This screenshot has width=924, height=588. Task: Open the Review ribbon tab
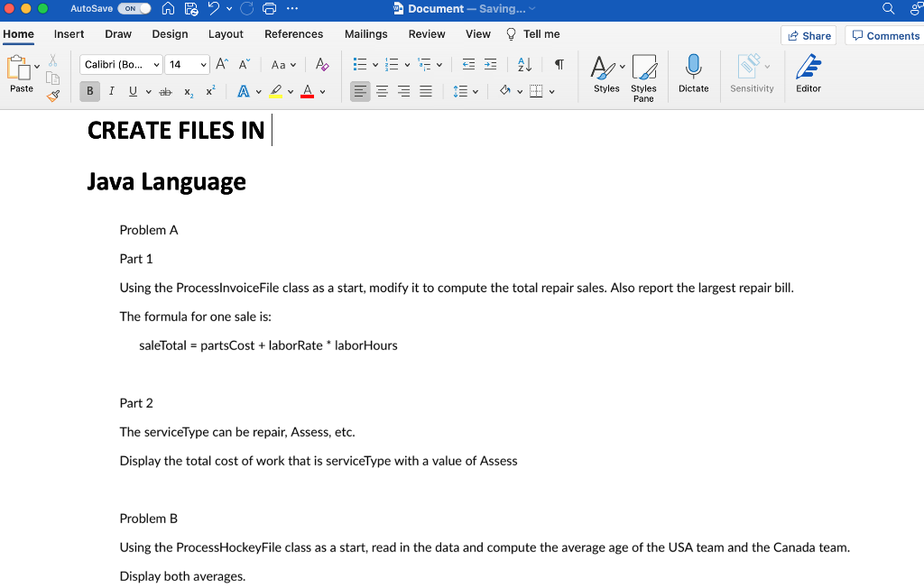pyautogui.click(x=426, y=34)
